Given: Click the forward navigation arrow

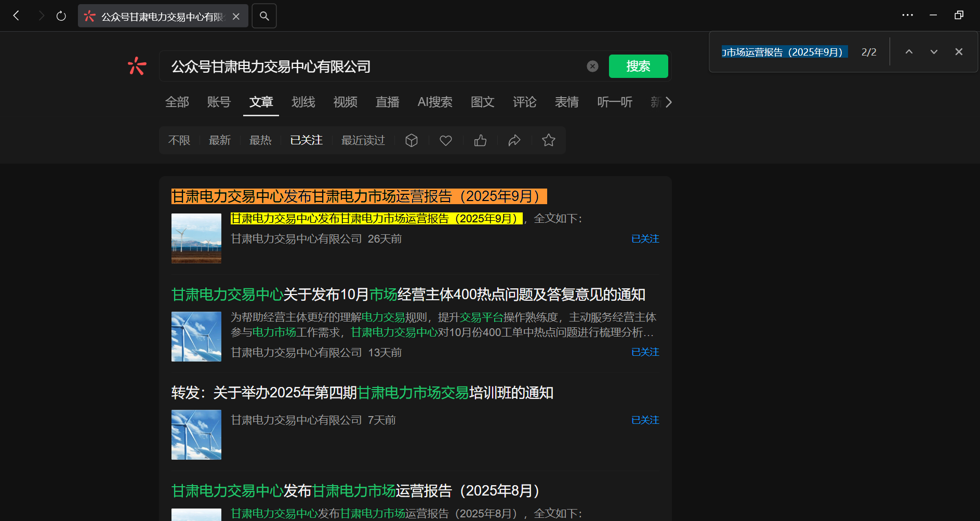Looking at the screenshot, I should [x=41, y=16].
